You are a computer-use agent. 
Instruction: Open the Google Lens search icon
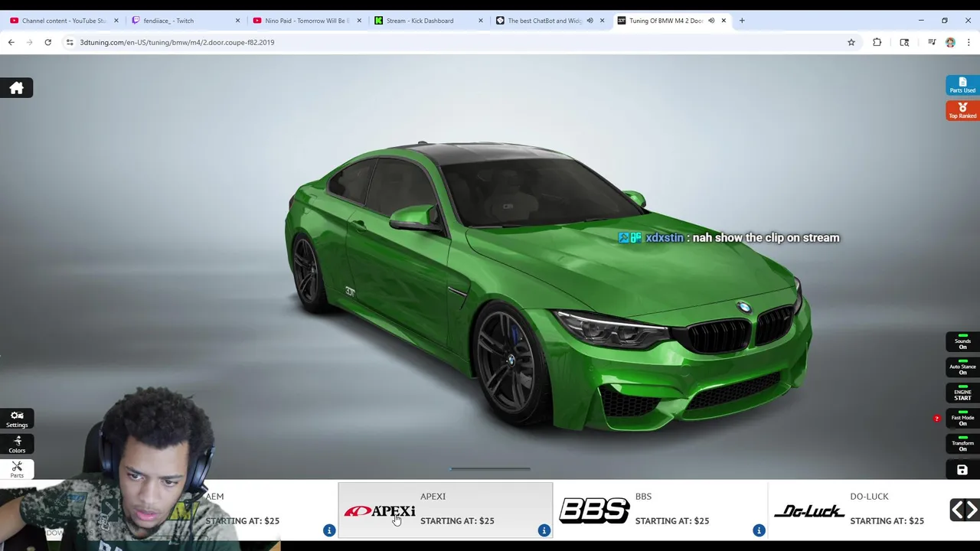(x=904, y=42)
